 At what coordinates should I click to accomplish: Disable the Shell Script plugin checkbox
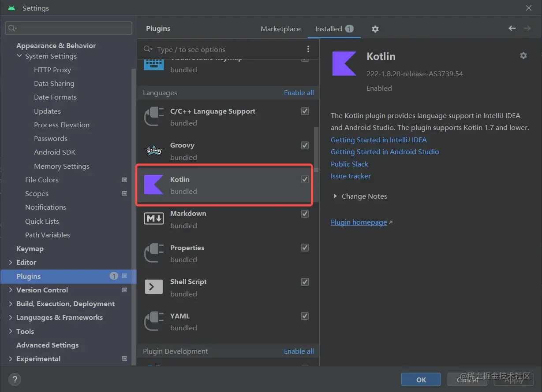click(x=305, y=282)
